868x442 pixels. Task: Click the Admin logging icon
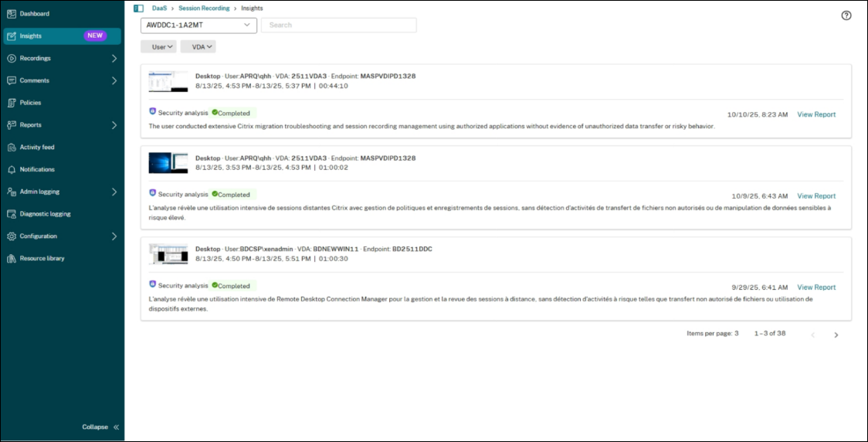(11, 192)
